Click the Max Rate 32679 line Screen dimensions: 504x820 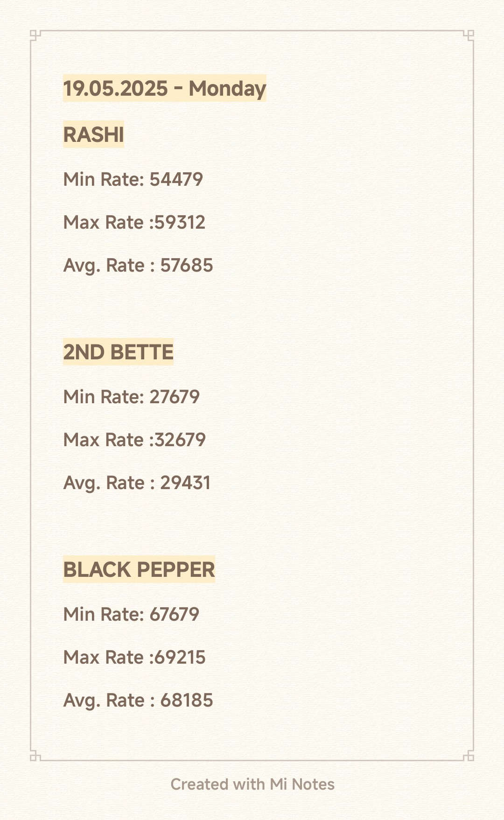point(134,440)
